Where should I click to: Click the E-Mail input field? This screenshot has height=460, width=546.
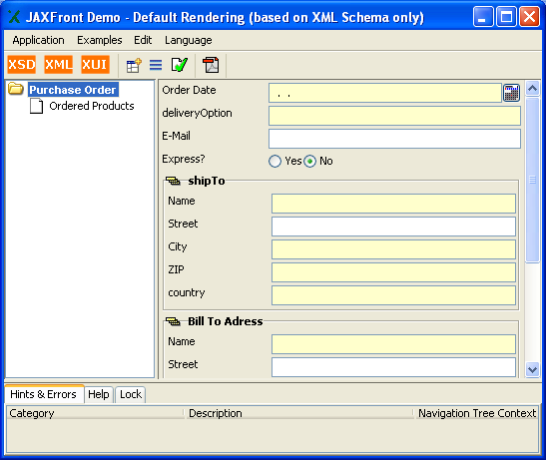tap(395, 139)
